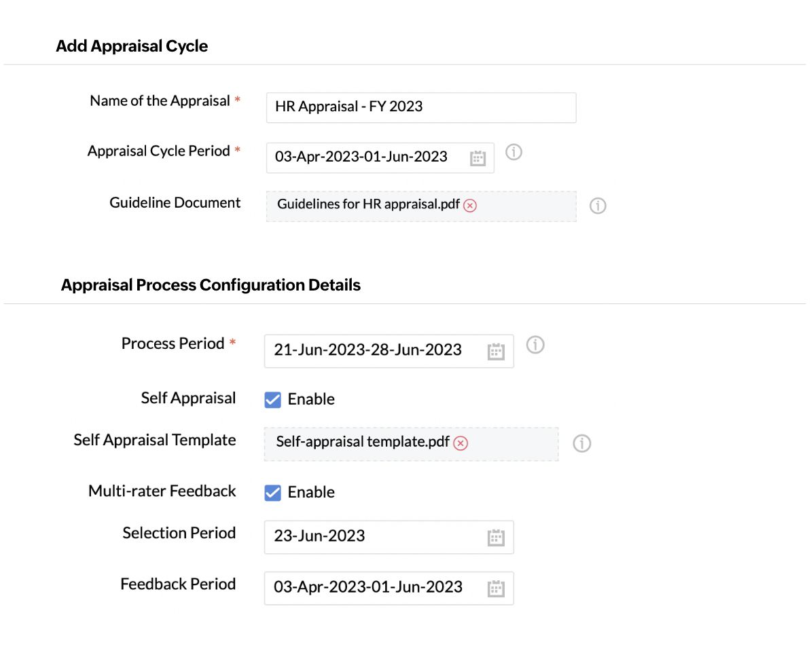Click the Selection Period date value

[319, 536]
